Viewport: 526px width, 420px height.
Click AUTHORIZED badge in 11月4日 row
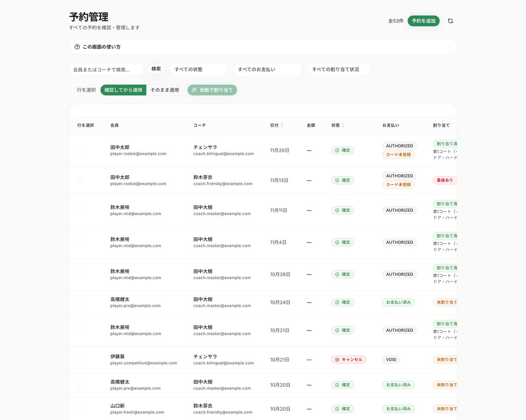coord(400,242)
